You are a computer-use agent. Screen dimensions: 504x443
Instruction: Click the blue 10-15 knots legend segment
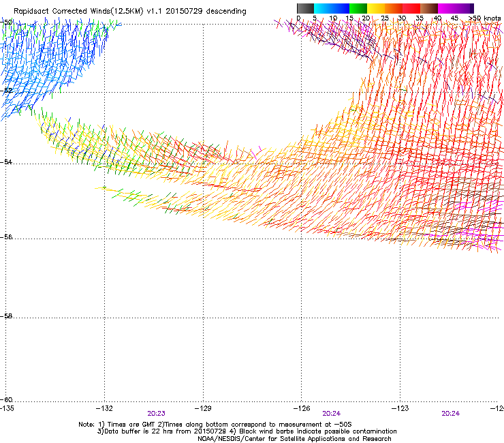(341, 8)
